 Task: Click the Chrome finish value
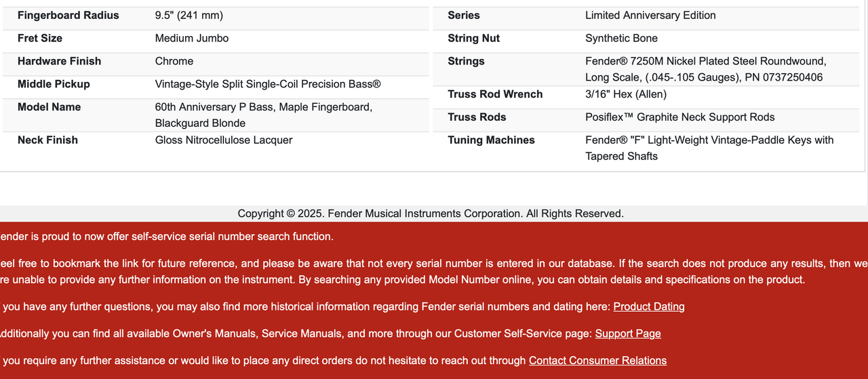click(174, 61)
